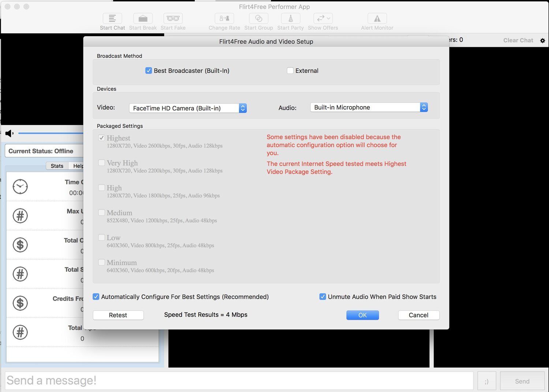549x392 pixels.
Task: Toggle Unmute Audio When Paid Show Starts
Action: click(x=322, y=297)
